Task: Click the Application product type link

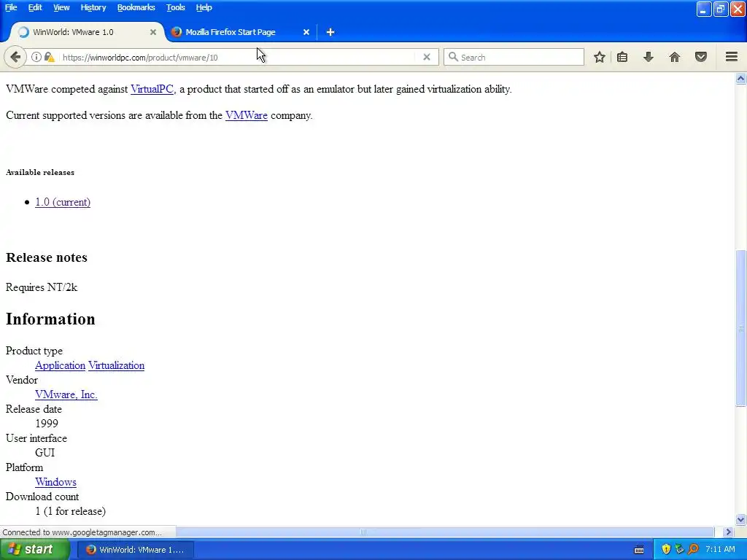Action: tap(60, 365)
